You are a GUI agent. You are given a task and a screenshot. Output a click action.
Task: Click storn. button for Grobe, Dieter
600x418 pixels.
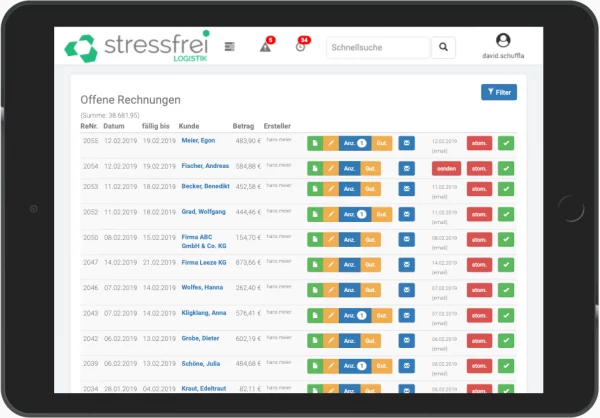pos(479,341)
